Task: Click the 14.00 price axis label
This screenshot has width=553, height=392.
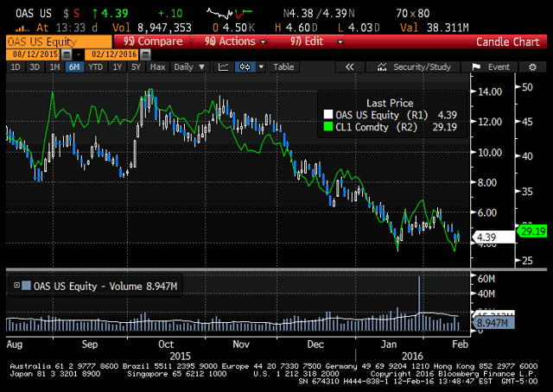Action: tap(490, 92)
